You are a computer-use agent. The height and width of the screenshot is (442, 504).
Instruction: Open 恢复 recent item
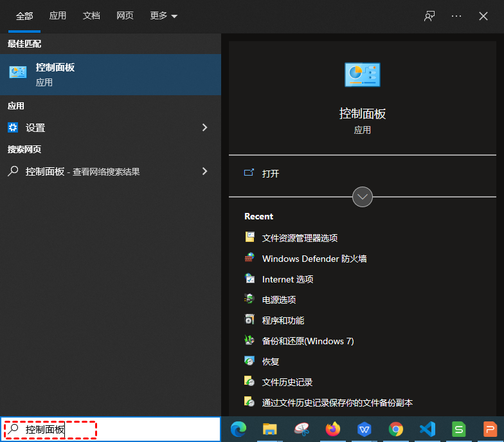point(270,362)
